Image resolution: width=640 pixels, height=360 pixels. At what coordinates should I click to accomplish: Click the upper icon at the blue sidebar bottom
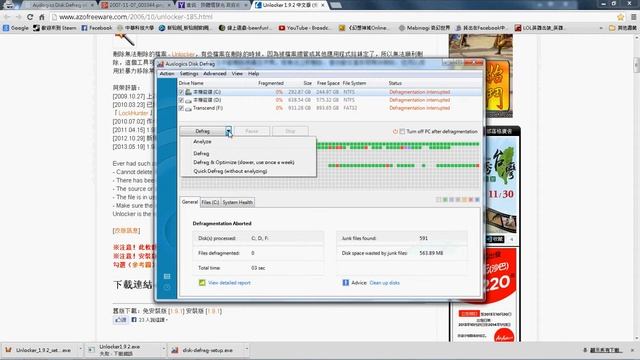tap(167, 276)
